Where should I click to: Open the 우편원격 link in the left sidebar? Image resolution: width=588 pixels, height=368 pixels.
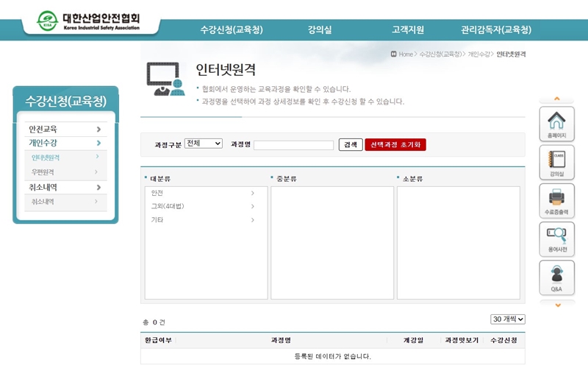point(43,172)
